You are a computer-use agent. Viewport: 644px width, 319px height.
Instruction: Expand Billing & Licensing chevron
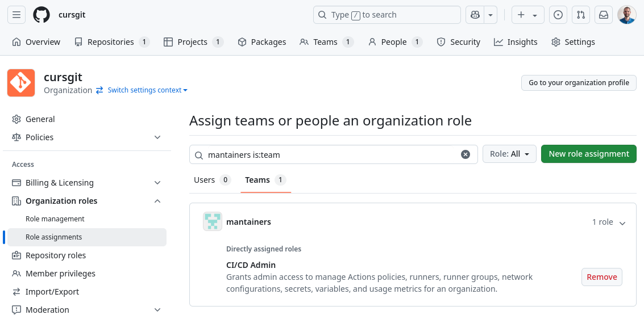(x=157, y=183)
